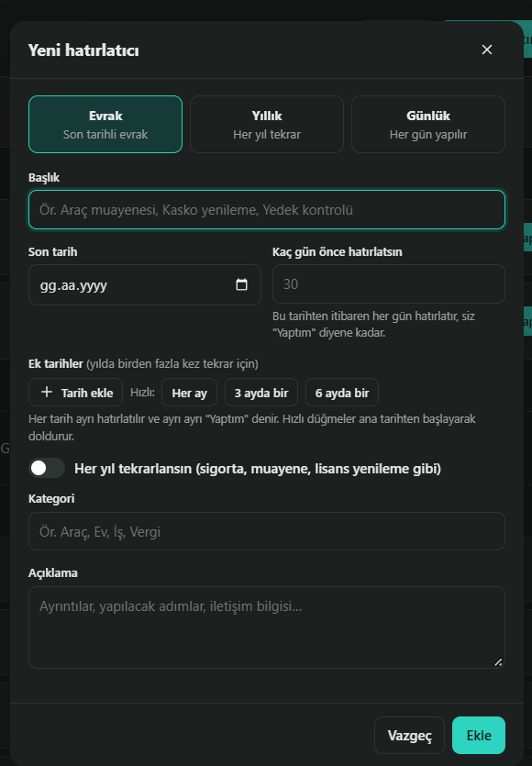Click the Kategori input field
This screenshot has height=766, width=532.
click(x=267, y=531)
